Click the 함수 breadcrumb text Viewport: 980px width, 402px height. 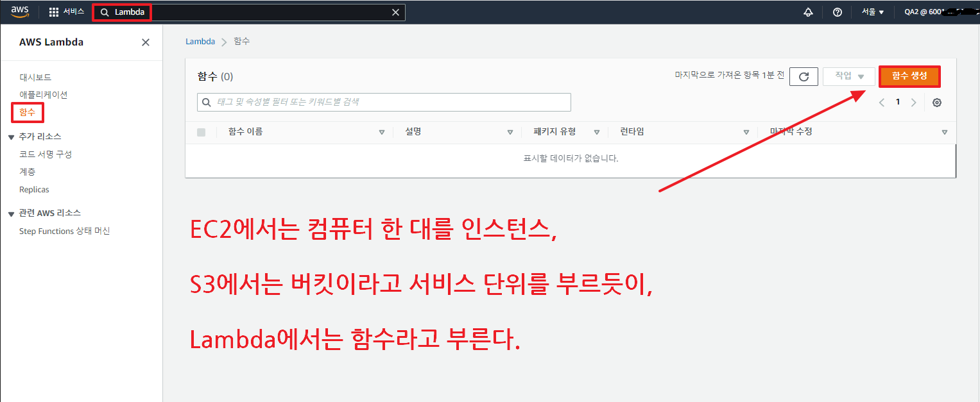[x=242, y=41]
